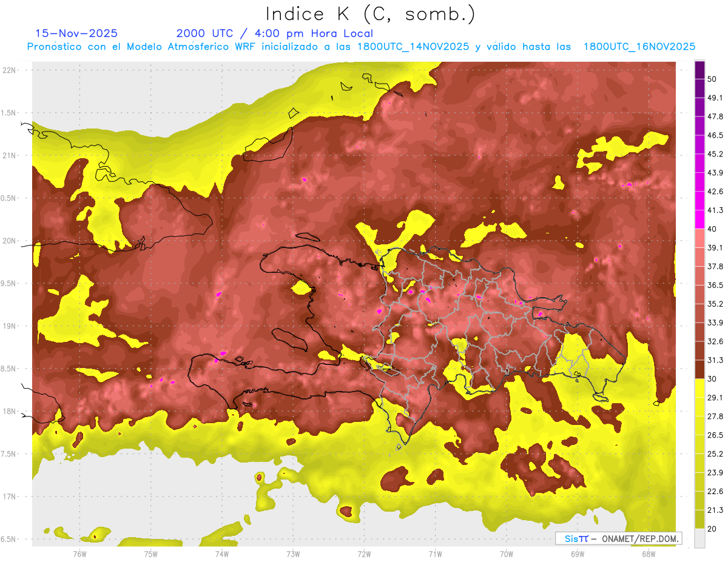Click the "41.3" color scale value
This screenshot has height=562, width=728.
click(x=715, y=210)
